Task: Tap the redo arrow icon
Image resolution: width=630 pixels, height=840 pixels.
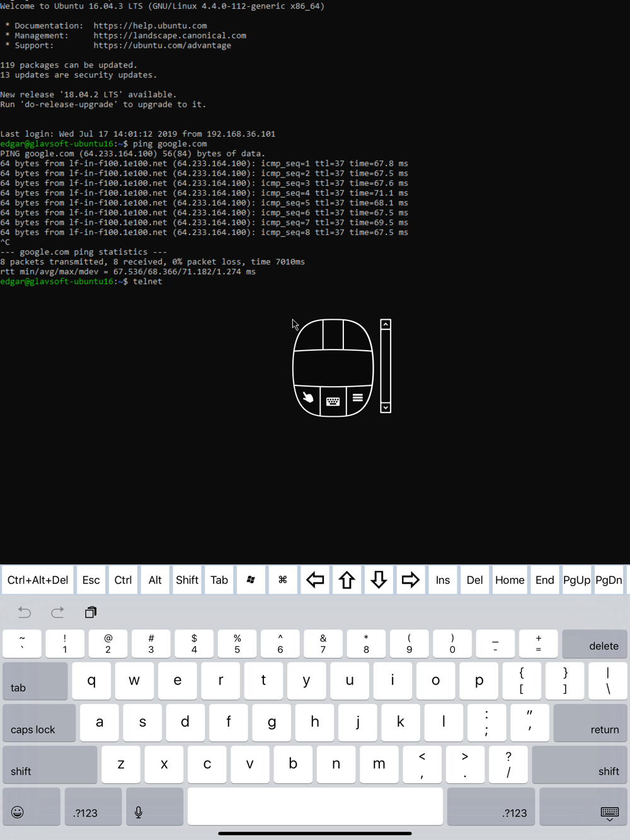Action: (x=57, y=612)
